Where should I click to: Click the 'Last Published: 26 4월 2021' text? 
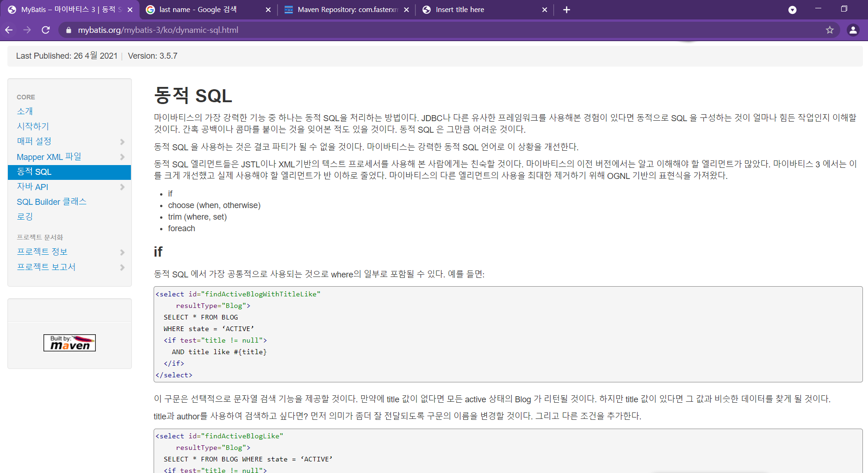click(67, 56)
